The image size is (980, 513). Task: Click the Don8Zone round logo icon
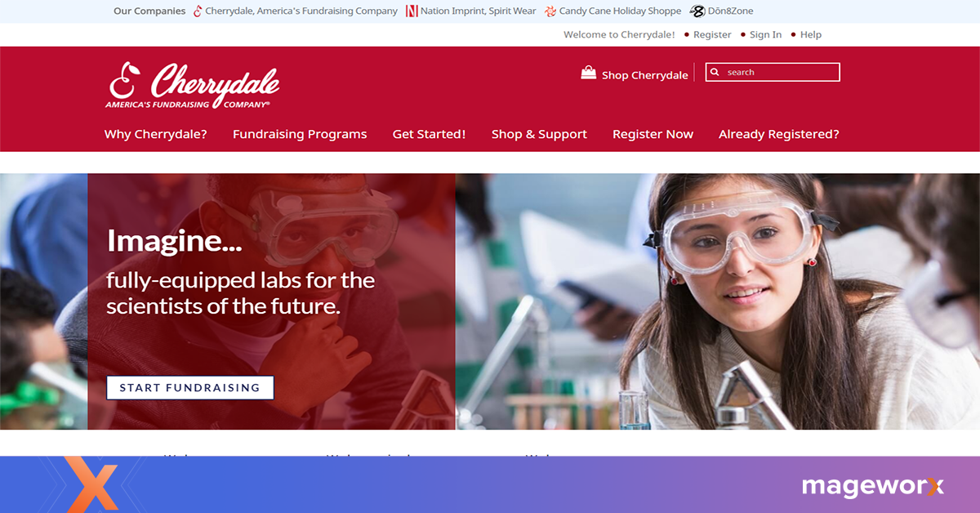[697, 11]
